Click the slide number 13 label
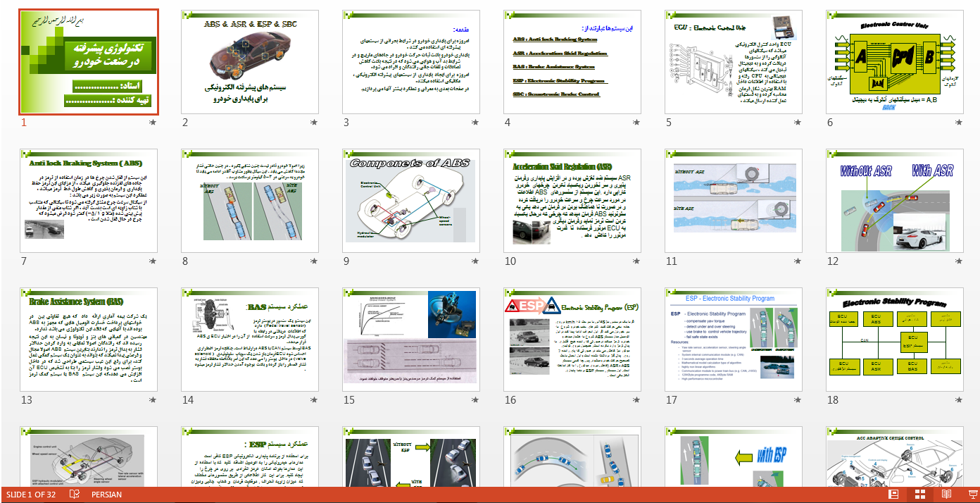Screen dimensions: 980x503 tap(27, 400)
